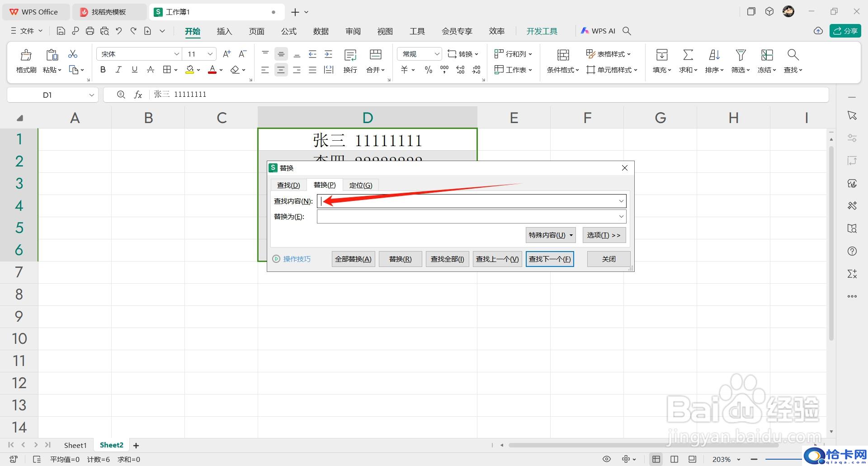Viewport: 868px width, 466px height.
Task: Open the 特殊内容(U) dropdown button
Action: [551, 235]
